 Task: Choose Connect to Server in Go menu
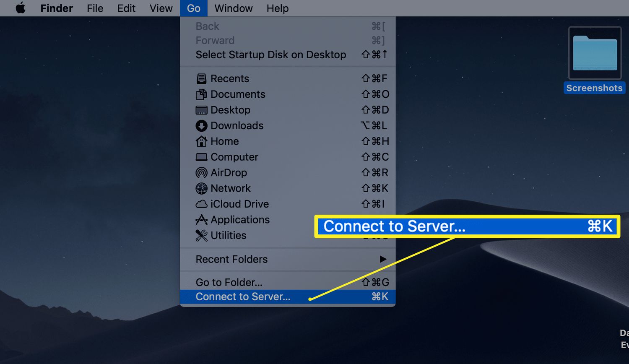pyautogui.click(x=243, y=297)
